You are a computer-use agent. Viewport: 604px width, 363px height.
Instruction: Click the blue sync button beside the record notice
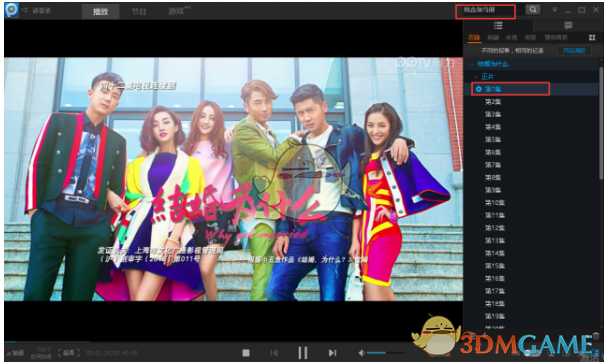click(x=574, y=50)
